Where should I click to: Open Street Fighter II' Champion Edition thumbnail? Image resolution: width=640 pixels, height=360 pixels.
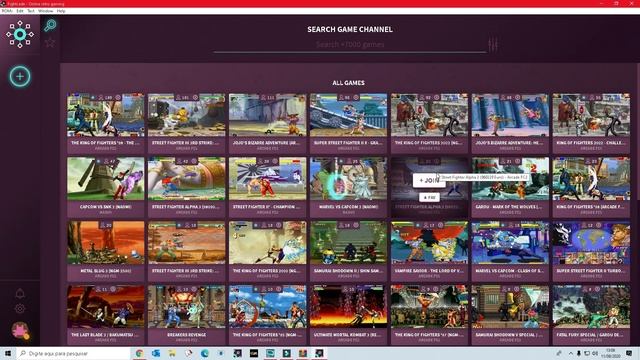pos(267,179)
